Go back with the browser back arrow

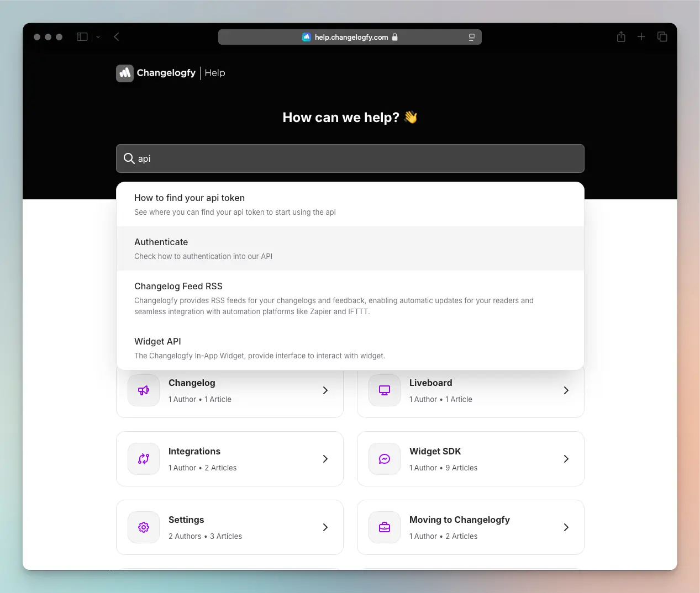[117, 37]
